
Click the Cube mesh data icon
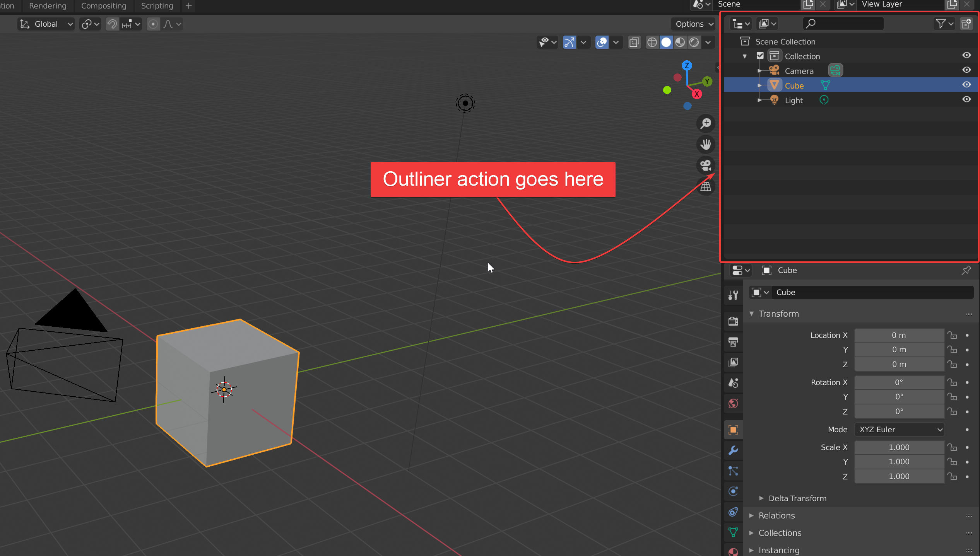tap(825, 85)
